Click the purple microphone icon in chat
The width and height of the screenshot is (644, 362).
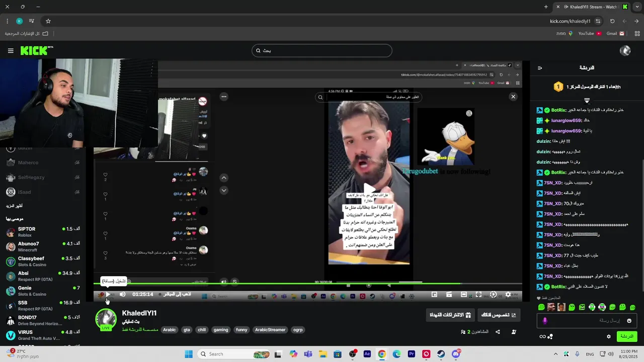pyautogui.click(x=544, y=320)
